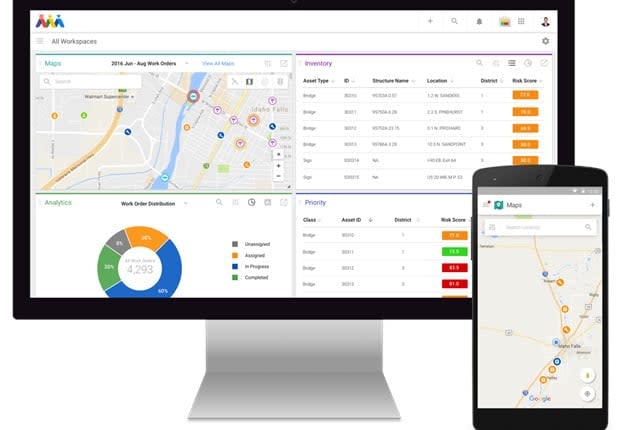Toggle the hamburger menu beside All Workspaces

[40, 41]
